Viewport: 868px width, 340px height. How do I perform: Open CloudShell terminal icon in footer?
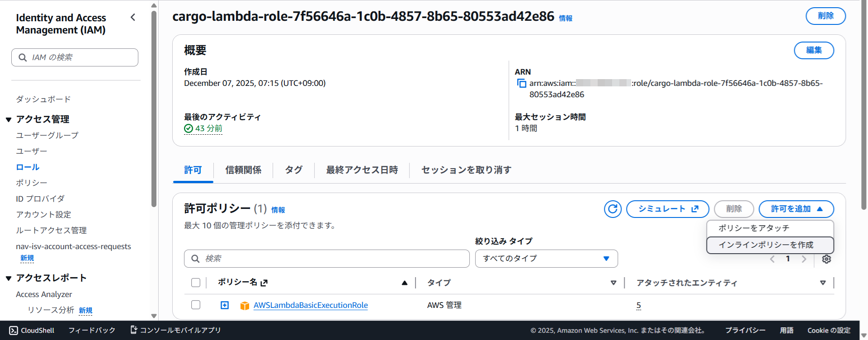14,331
